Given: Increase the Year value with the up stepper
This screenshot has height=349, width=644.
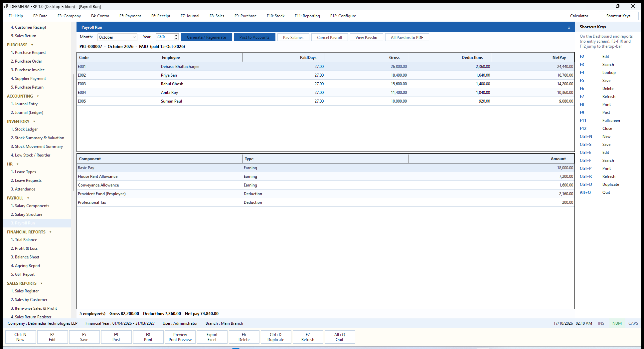Looking at the screenshot, I should tap(176, 35).
